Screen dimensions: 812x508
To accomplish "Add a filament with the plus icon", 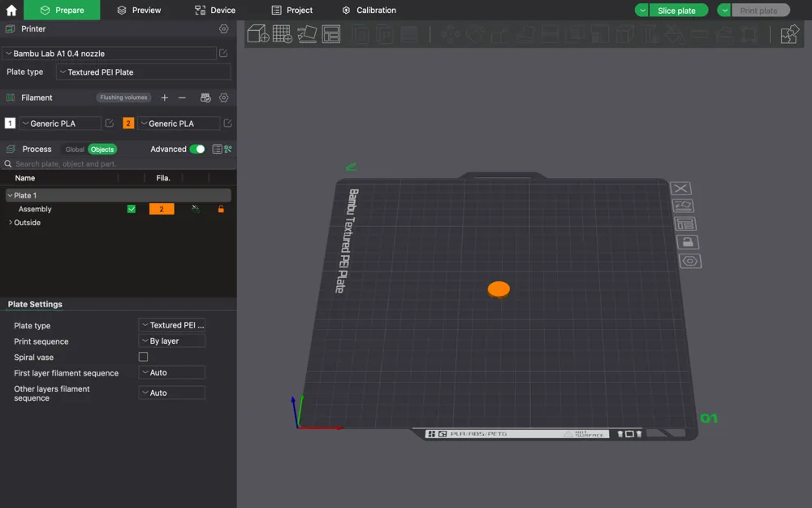I will pos(165,98).
